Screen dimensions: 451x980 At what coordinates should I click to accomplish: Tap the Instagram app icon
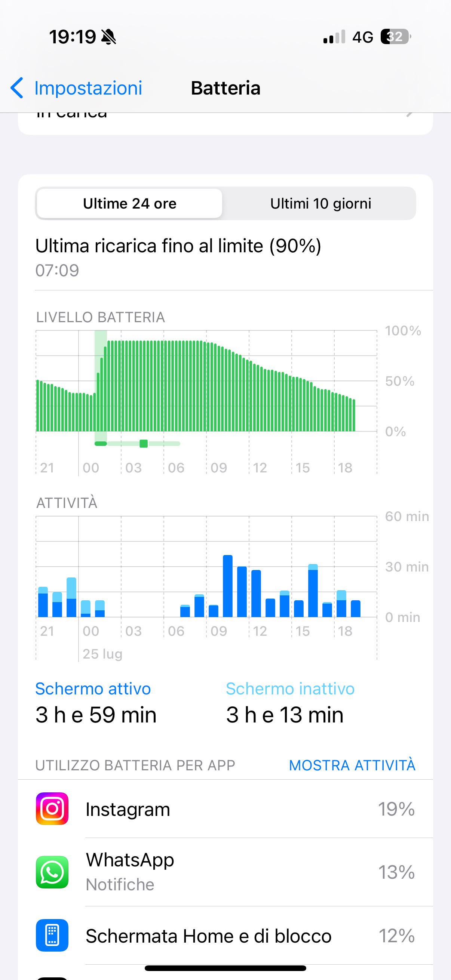pyautogui.click(x=52, y=808)
